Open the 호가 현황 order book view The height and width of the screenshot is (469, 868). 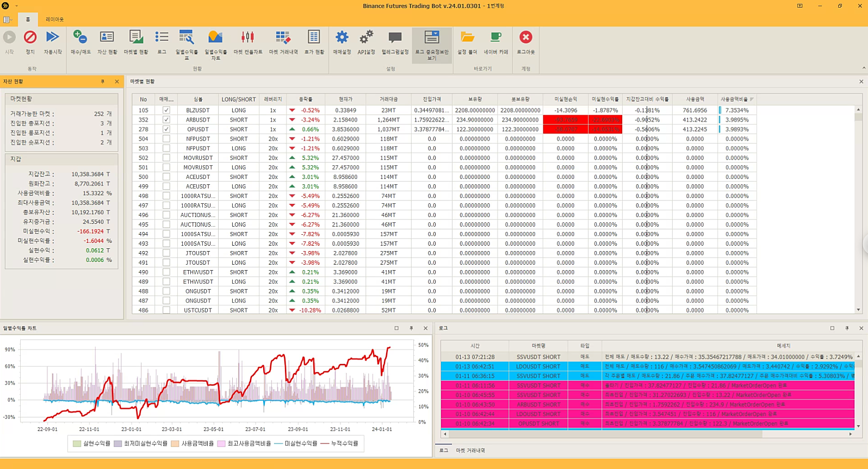pos(314,37)
